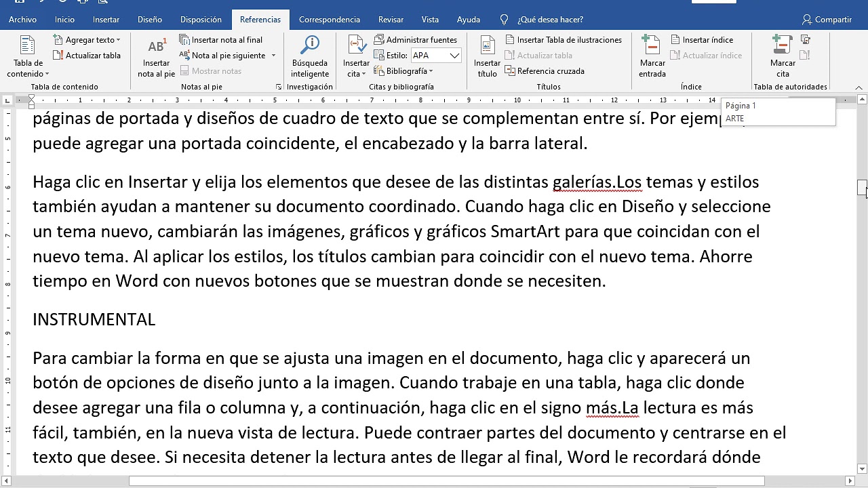Expand the Nota al pie siguiente arrow
Viewport: 868px width, 488px height.
tap(273, 56)
